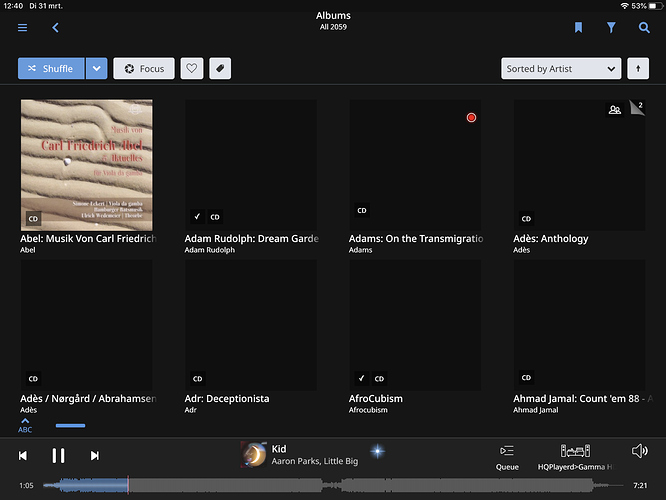Open the AfroCubism album tile

[415, 325]
